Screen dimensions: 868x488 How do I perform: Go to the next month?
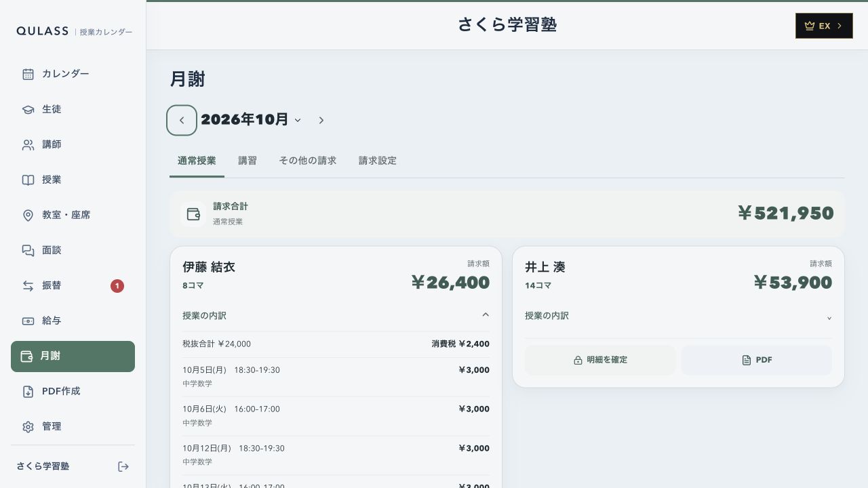click(321, 121)
